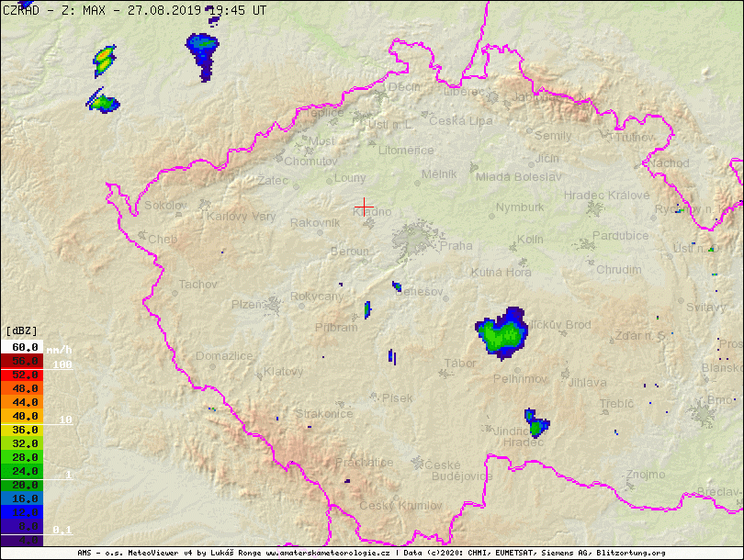
Task: Select the radar echo near Jindřichův Hradec
Action: pos(536,424)
